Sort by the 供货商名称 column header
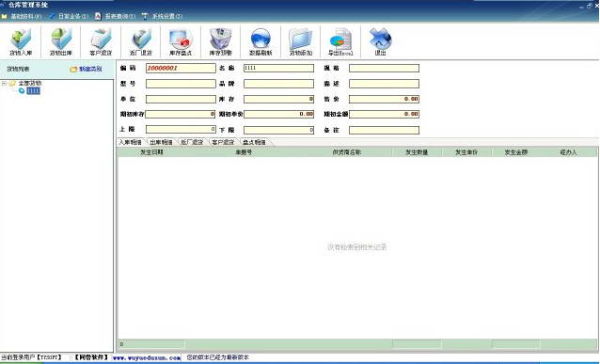This screenshot has height=364, width=600. 347,152
